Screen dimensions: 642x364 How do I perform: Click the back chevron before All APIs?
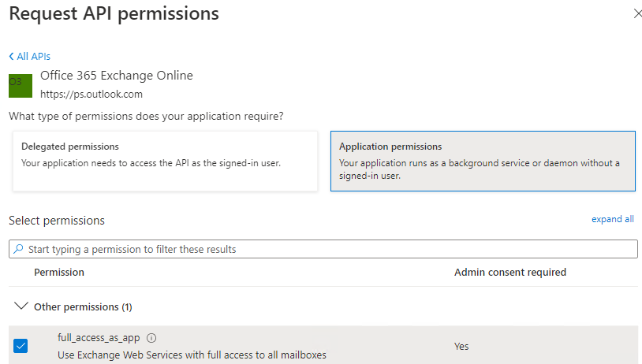[x=11, y=57]
